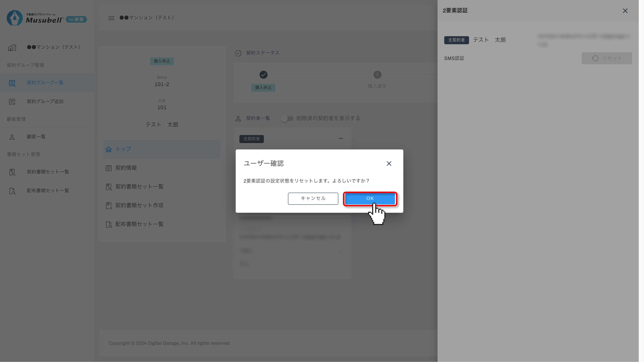
Task: Open 契約グループ追加 in sidebar
Action: click(45, 101)
